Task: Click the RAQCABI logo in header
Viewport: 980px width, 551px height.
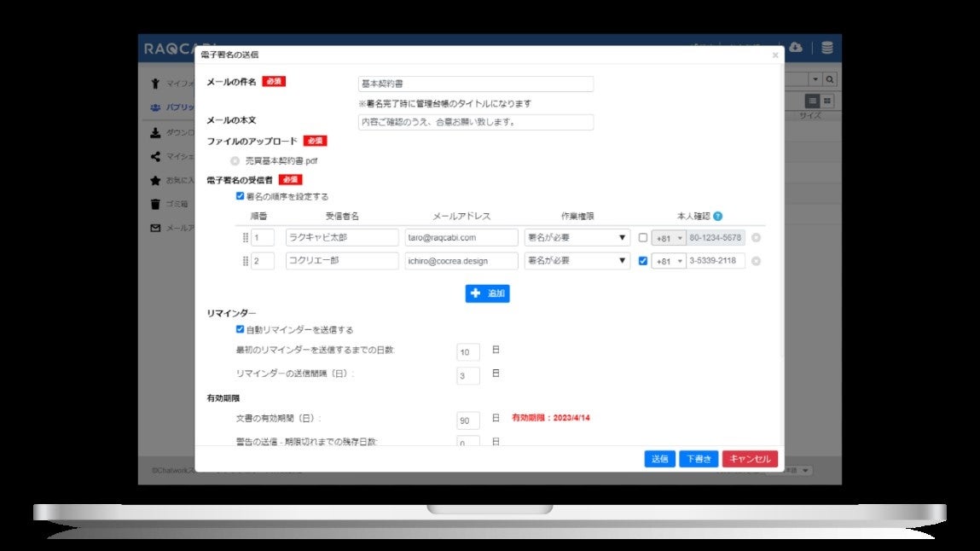Action: [x=169, y=49]
